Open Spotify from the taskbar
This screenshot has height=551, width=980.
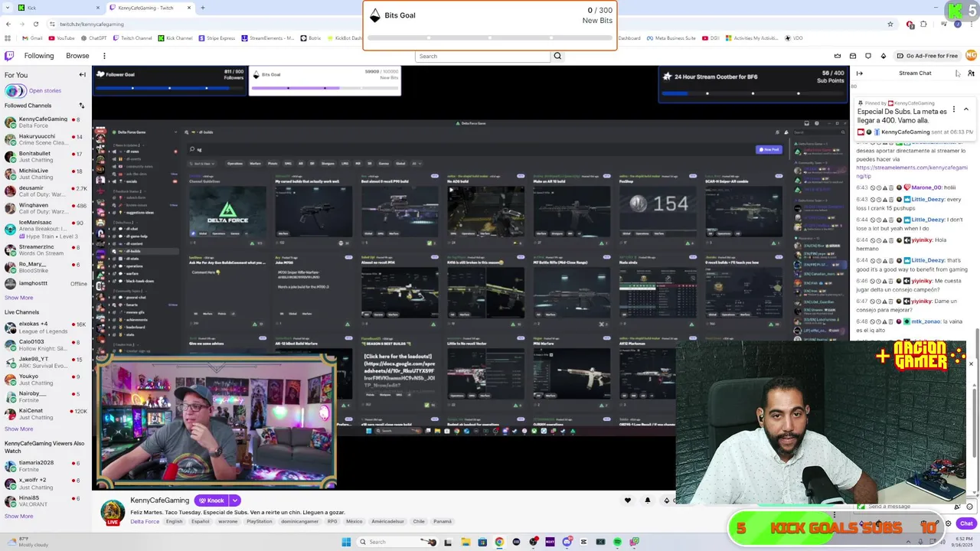click(617, 542)
